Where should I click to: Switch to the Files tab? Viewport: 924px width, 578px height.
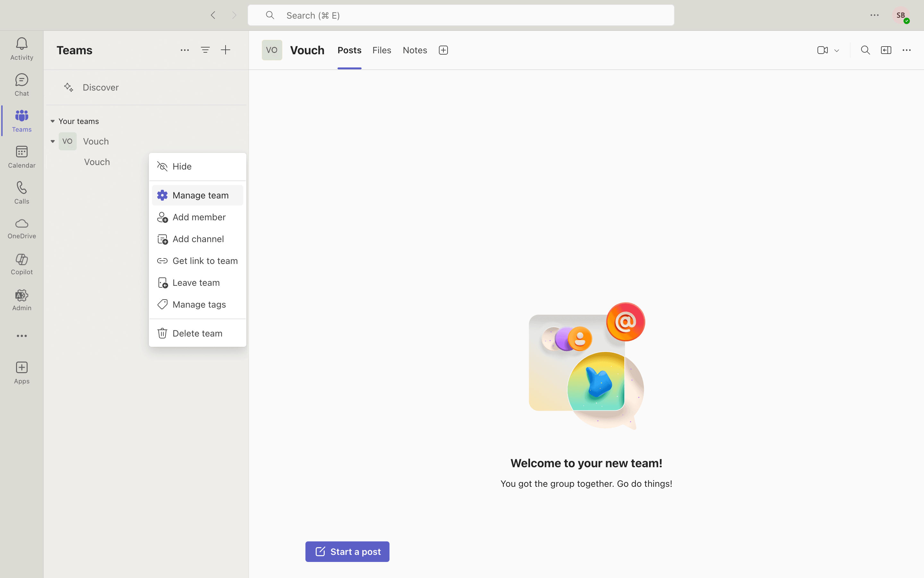(382, 50)
